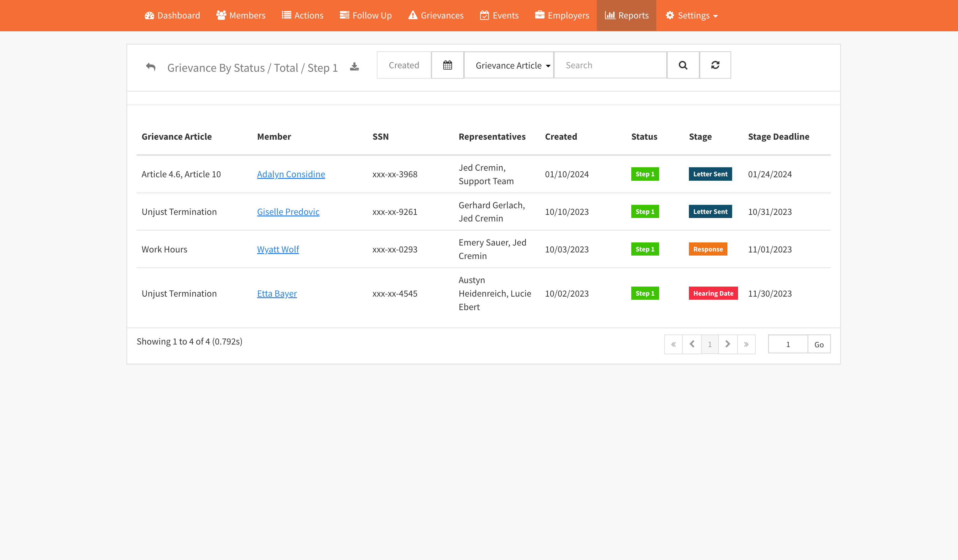This screenshot has width=958, height=560.
Task: Click the Stage column header
Action: [700, 137]
